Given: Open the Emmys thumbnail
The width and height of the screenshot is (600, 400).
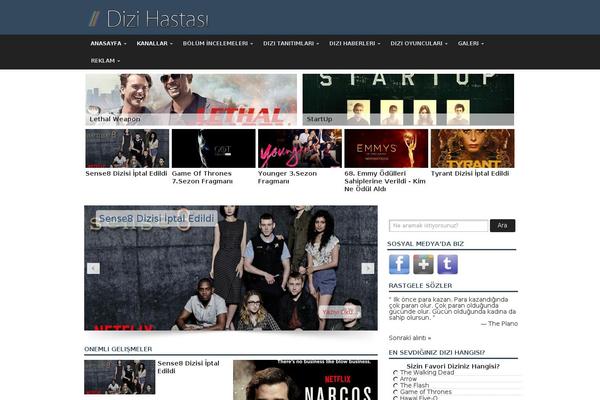Looking at the screenshot, I should pos(386,148).
